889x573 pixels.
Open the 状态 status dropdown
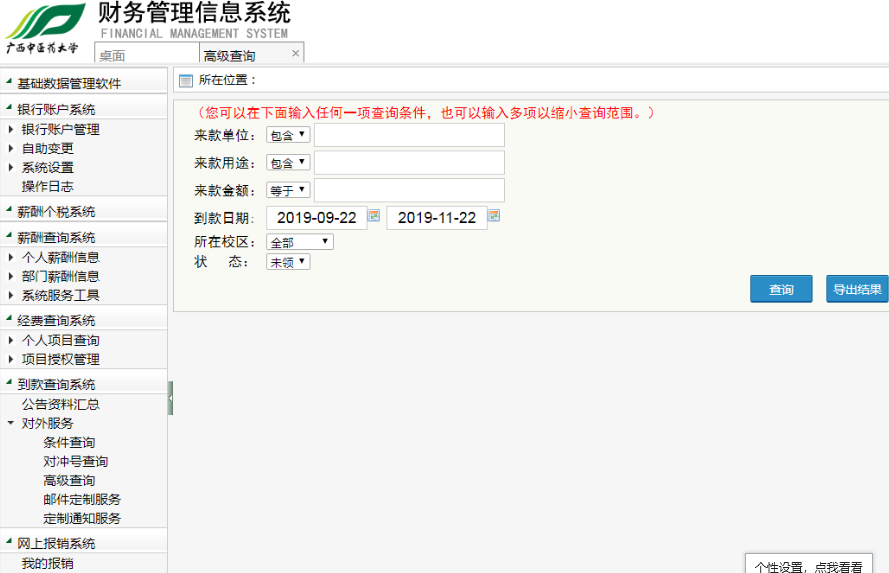[x=288, y=262]
